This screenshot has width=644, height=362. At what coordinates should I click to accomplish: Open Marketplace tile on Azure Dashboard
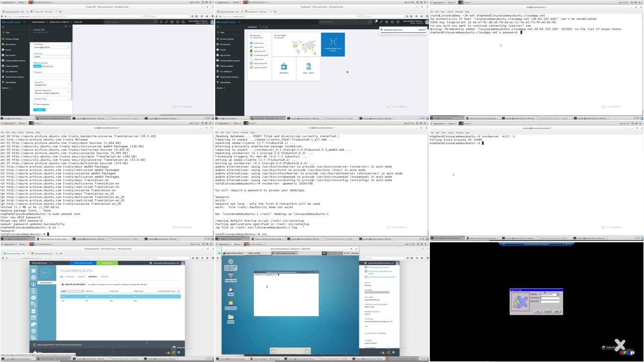point(284,69)
